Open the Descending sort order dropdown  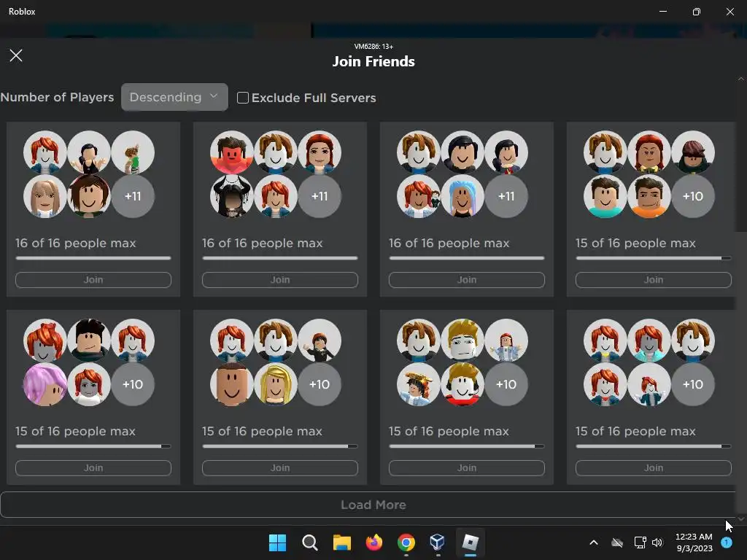(x=174, y=97)
